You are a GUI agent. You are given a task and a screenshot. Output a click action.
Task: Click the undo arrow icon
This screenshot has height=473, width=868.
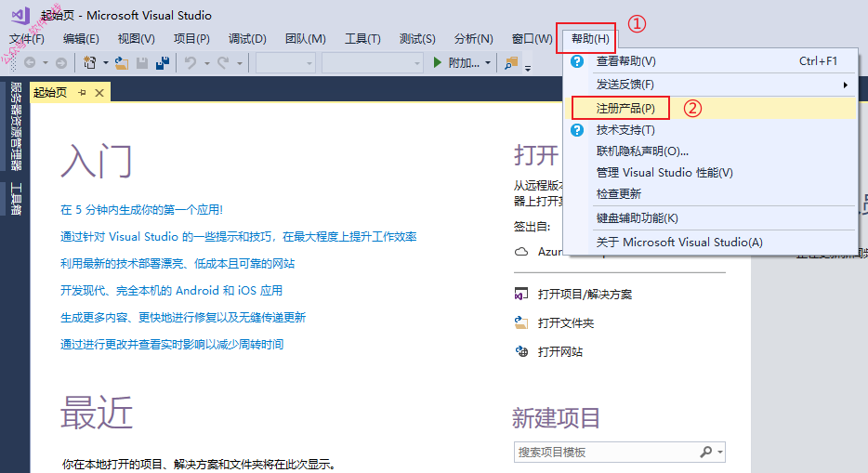pos(191,63)
